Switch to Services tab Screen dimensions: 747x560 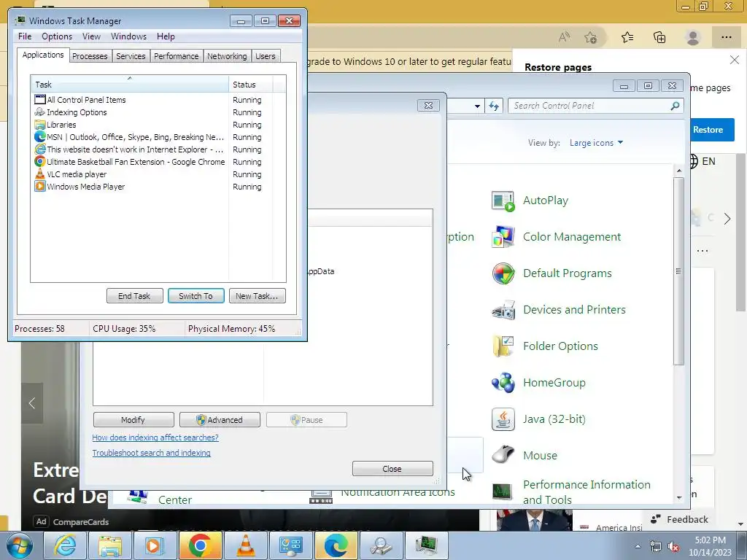tap(131, 56)
